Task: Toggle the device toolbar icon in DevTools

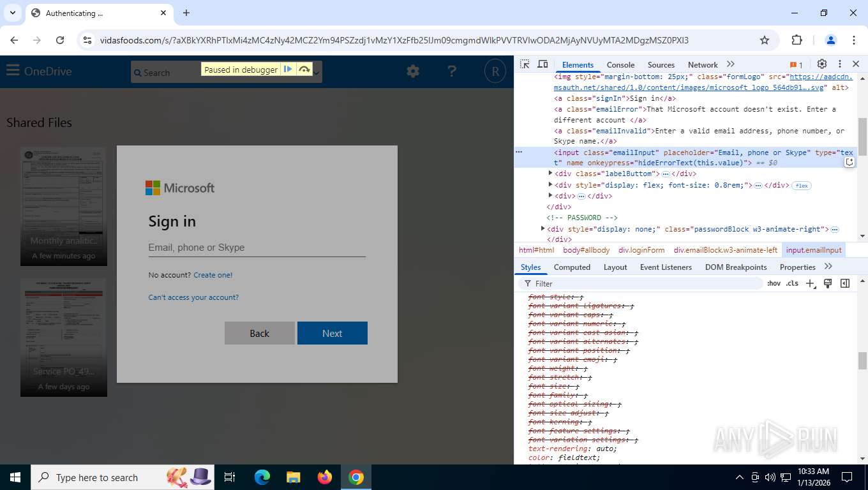Action: 542,64
